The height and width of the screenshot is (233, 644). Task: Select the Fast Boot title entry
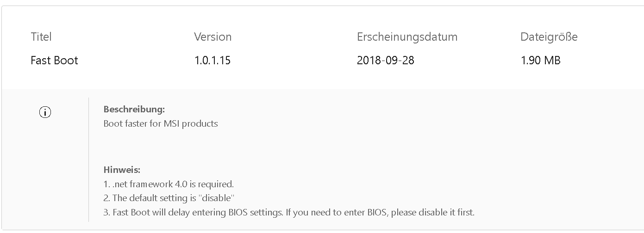[x=54, y=61]
